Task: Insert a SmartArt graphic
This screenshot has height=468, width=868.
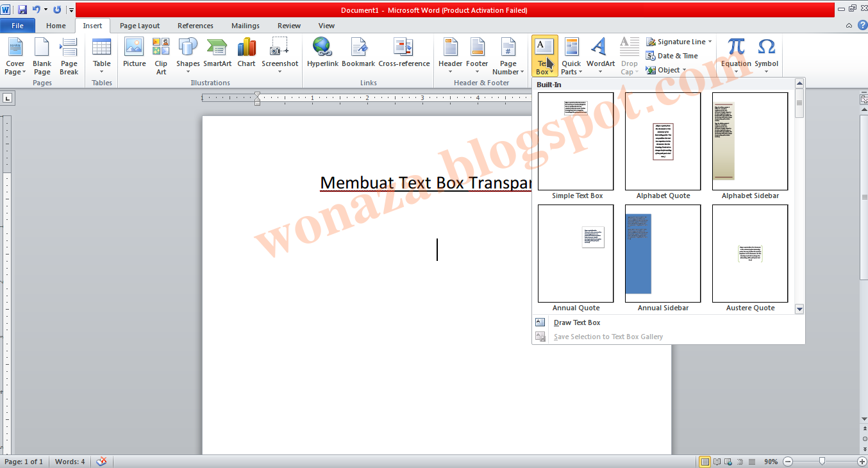Action: pos(217,51)
